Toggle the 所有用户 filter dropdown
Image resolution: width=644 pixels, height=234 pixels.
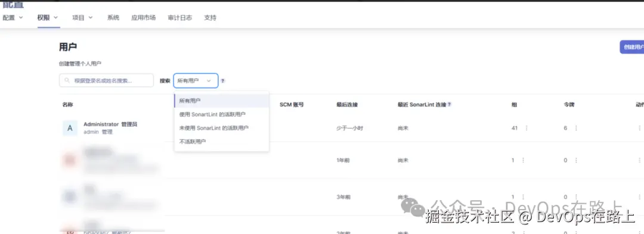(196, 81)
